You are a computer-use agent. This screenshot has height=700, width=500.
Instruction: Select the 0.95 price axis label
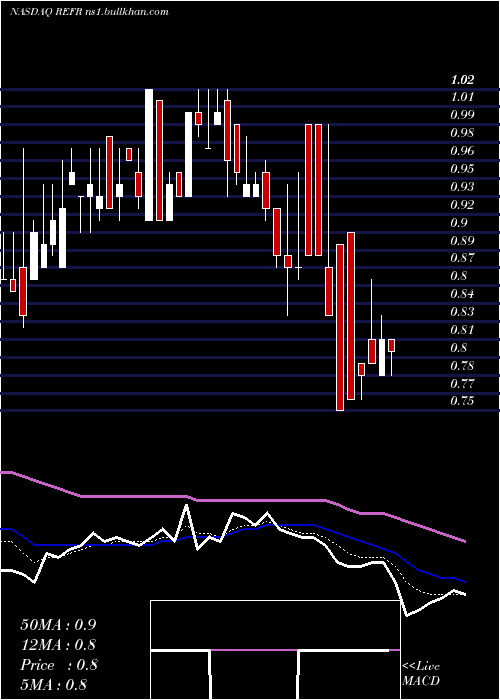(462, 169)
